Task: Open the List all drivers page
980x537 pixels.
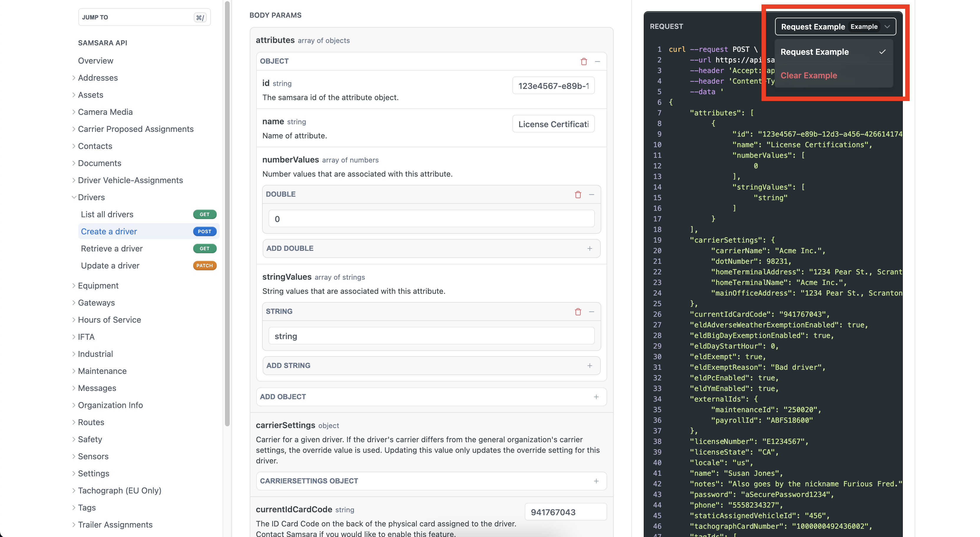Action: (107, 215)
